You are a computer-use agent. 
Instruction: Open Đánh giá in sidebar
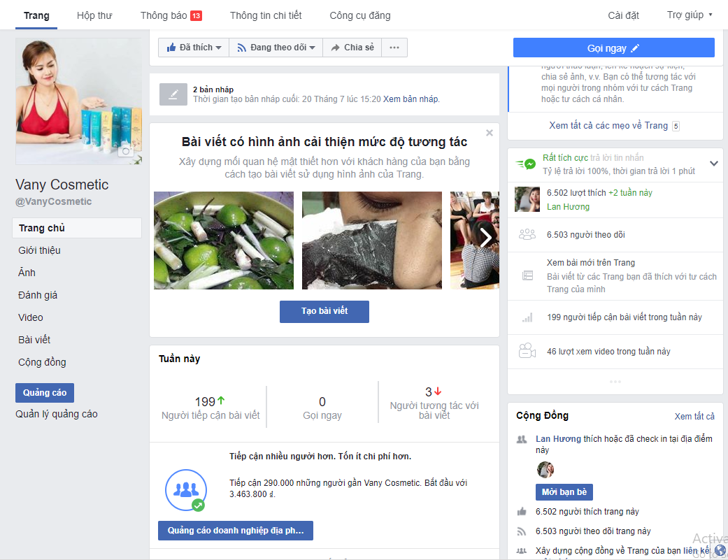38,295
